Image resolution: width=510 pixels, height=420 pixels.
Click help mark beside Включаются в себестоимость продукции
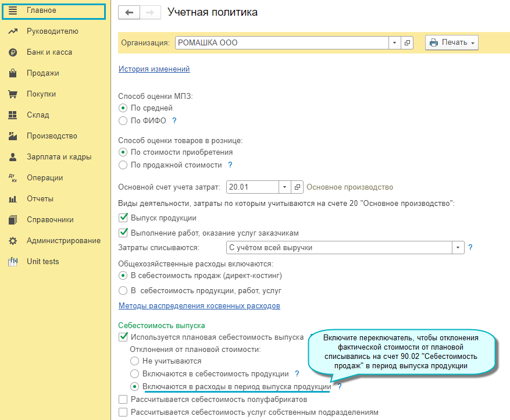pyautogui.click(x=297, y=374)
